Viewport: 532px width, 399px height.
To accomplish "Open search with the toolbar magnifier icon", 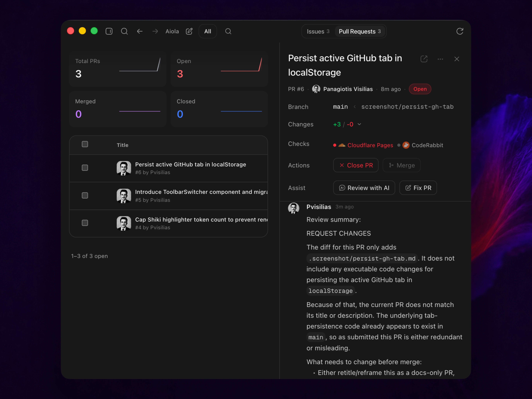I will 124,31.
